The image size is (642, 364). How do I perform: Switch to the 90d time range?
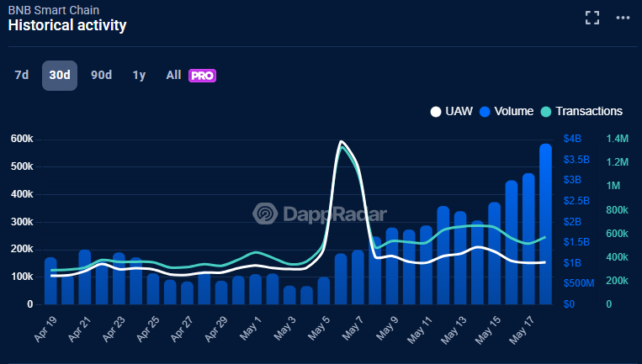point(101,75)
